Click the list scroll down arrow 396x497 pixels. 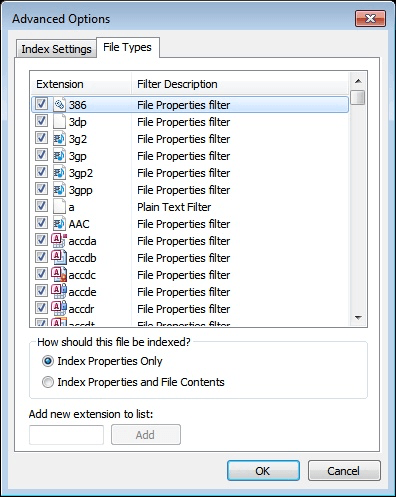(359, 318)
